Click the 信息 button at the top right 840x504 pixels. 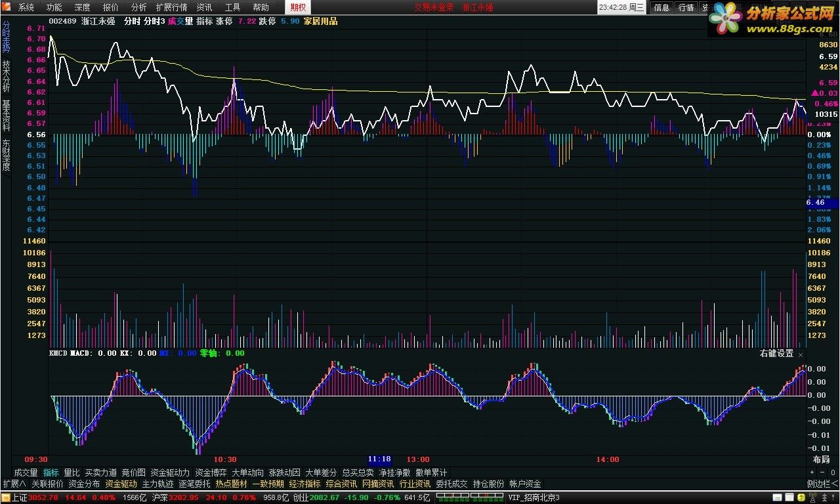[661, 8]
